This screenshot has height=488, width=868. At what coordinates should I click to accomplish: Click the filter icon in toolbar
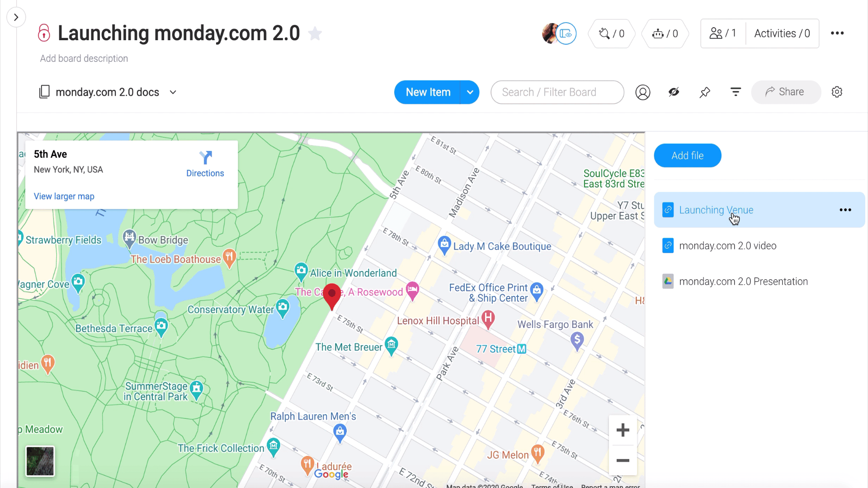coord(736,92)
